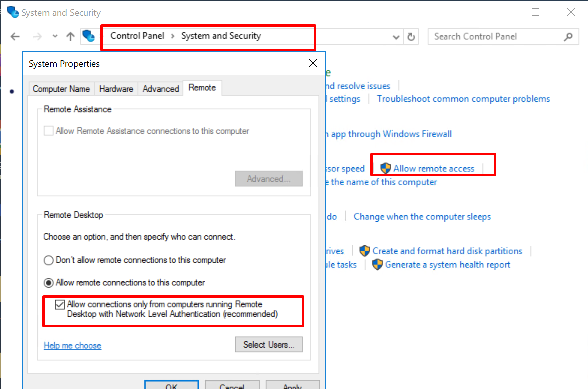This screenshot has height=389, width=588.
Task: Click the System and Security title icon
Action: [13, 12]
